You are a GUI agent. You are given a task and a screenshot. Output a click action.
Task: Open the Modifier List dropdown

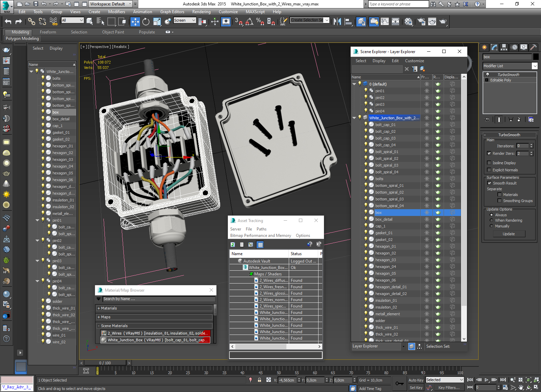510,66
